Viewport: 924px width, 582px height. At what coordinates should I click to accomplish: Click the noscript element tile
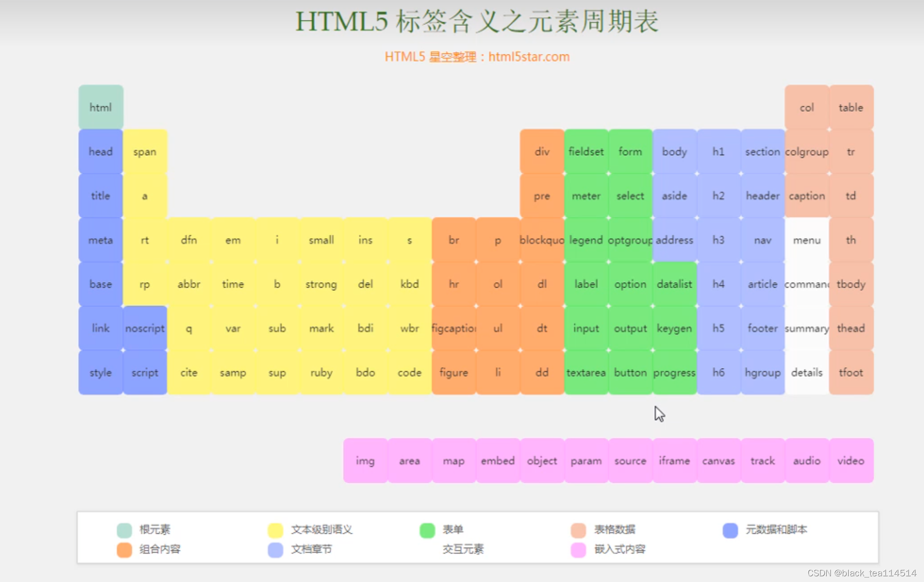[145, 328]
